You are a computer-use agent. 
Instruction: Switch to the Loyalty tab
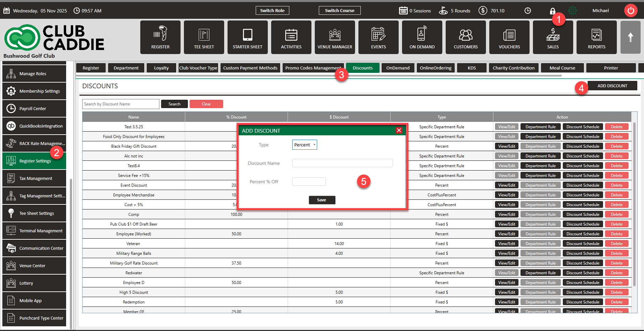[x=161, y=68]
